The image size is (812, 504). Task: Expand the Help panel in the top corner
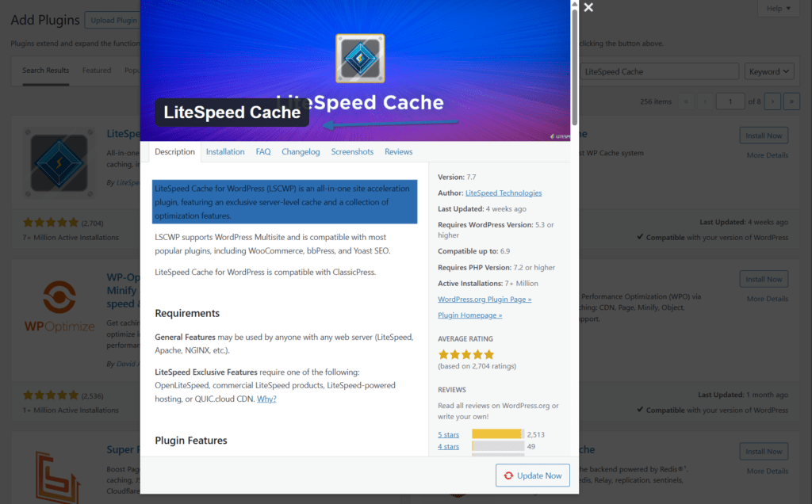pos(778,8)
